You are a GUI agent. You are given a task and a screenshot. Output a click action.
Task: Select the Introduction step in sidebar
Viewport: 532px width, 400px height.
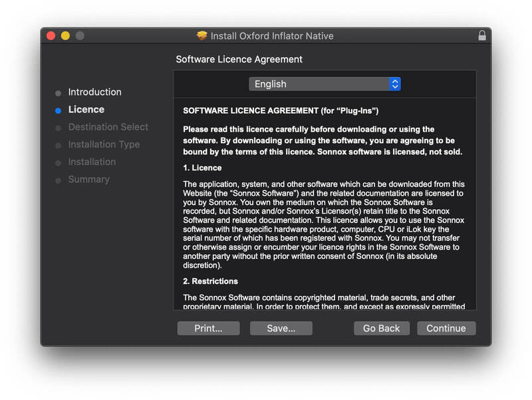point(94,92)
